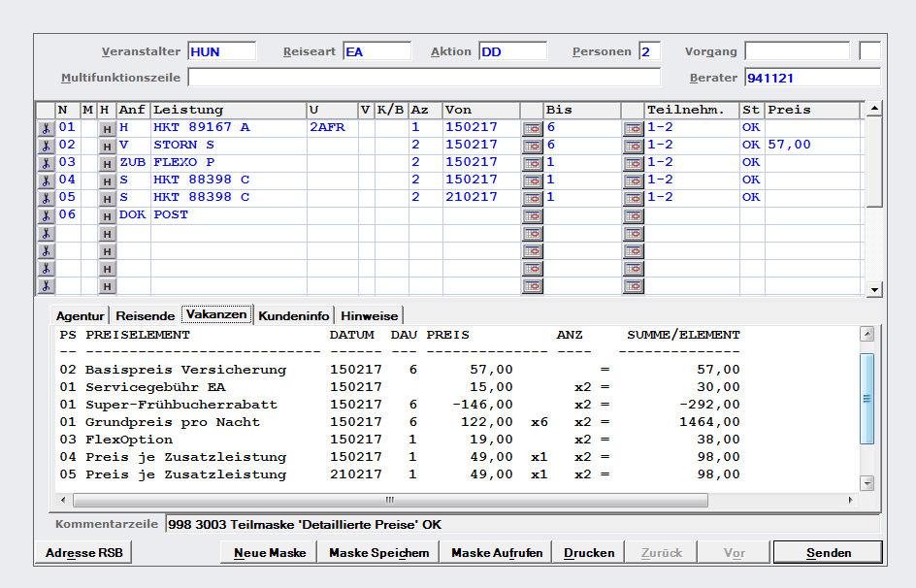The image size is (916, 588).
Task: Click the price list's left scroll arrow
Action: click(63, 500)
